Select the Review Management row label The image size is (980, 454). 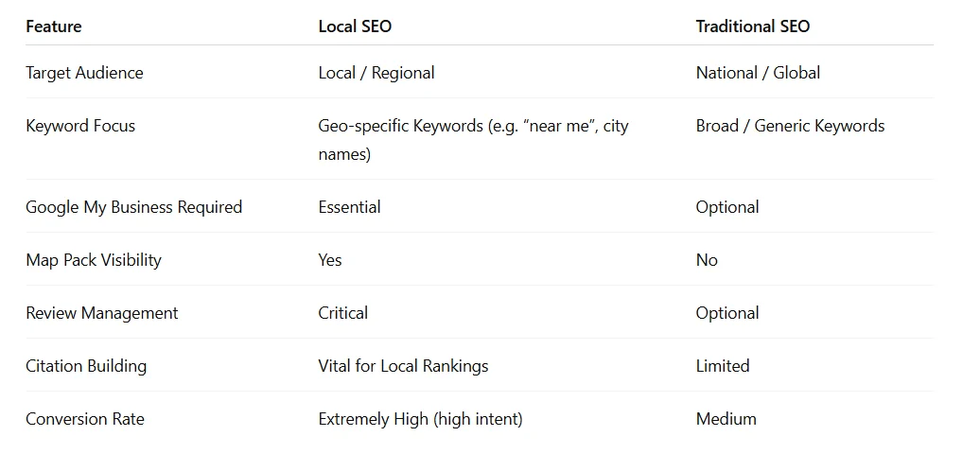pyautogui.click(x=102, y=313)
